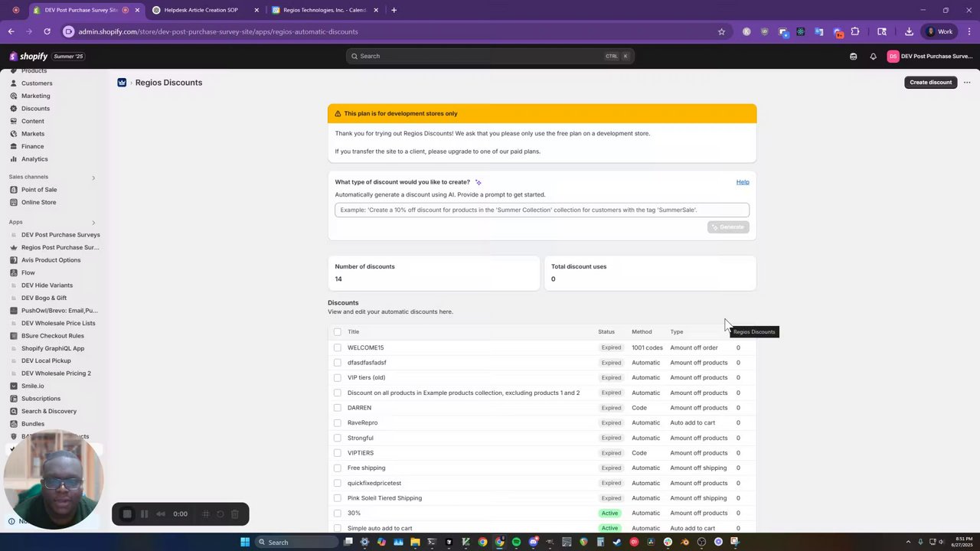Open the Markets sidebar item
This screenshot has height=551, width=980.
(x=33, y=134)
